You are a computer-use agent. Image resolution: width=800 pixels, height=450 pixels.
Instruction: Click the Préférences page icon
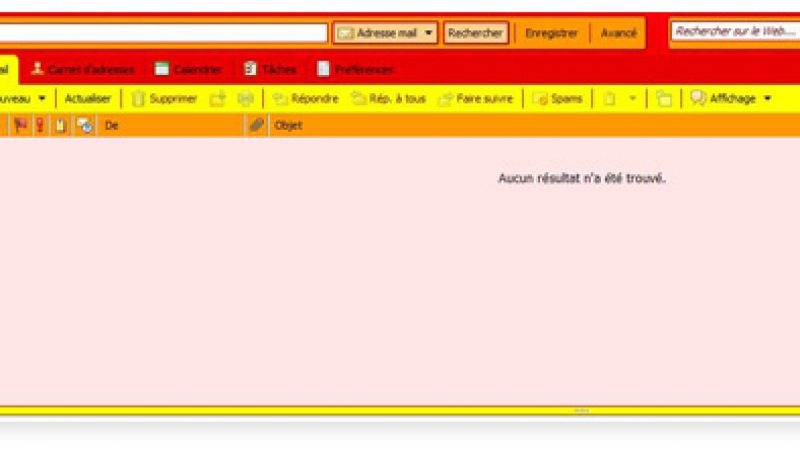tap(323, 68)
